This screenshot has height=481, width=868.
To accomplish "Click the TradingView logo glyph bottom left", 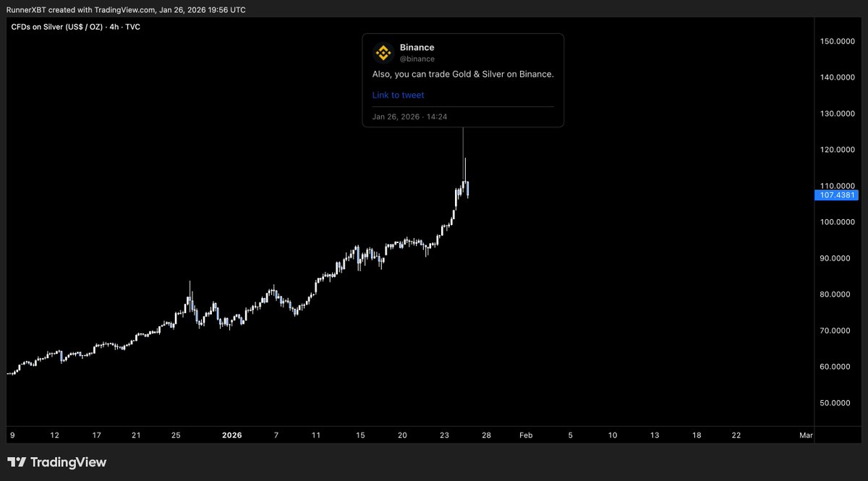I will point(17,461).
